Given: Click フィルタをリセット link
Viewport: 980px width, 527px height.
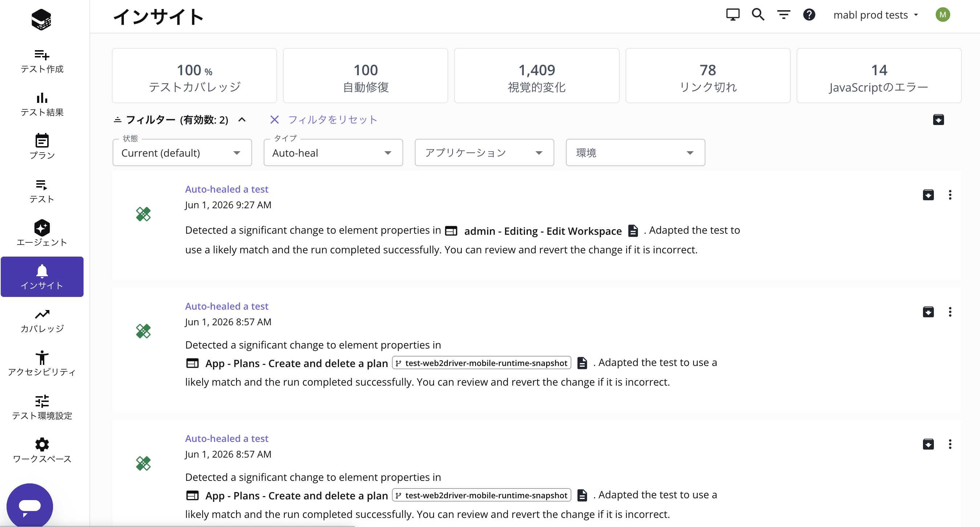Looking at the screenshot, I should click(332, 120).
